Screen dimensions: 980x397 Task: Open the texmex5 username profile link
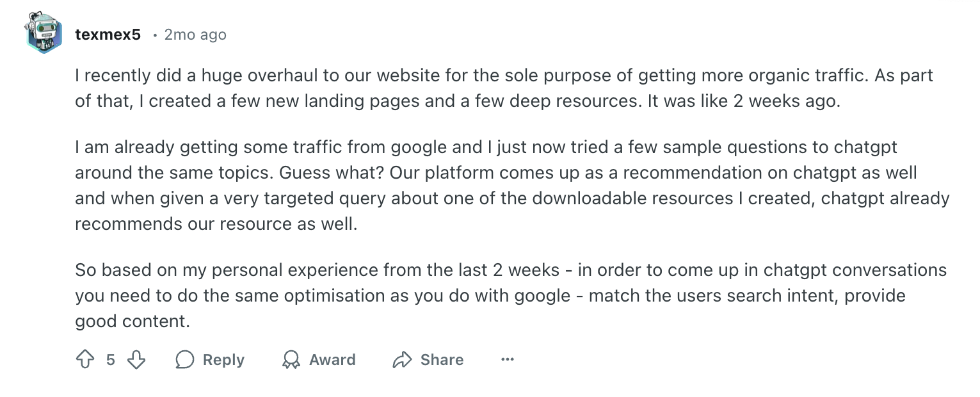click(108, 35)
